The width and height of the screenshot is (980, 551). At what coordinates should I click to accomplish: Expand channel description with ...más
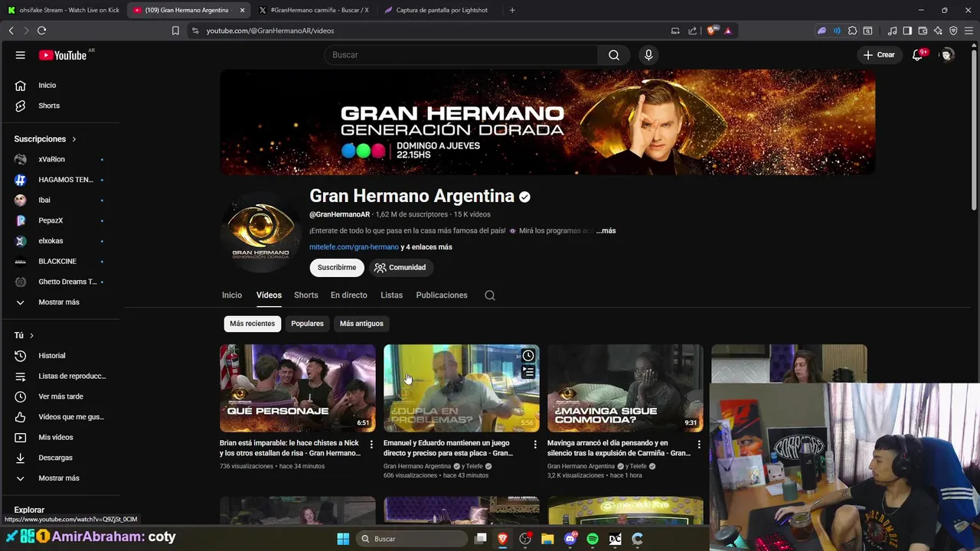coord(606,230)
